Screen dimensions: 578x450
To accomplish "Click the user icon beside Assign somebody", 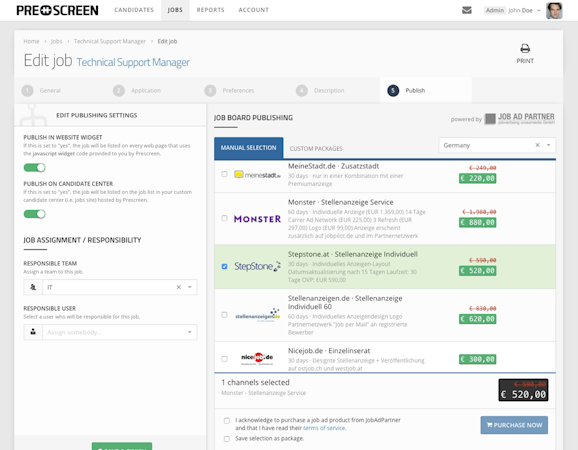I will click(33, 332).
